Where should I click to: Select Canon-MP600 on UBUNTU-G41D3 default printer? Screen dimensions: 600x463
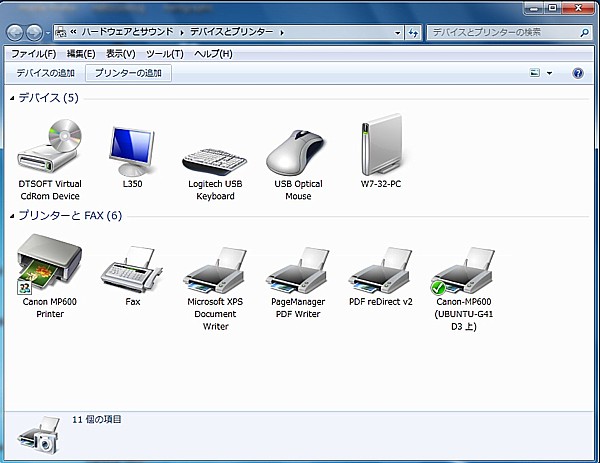click(x=463, y=271)
